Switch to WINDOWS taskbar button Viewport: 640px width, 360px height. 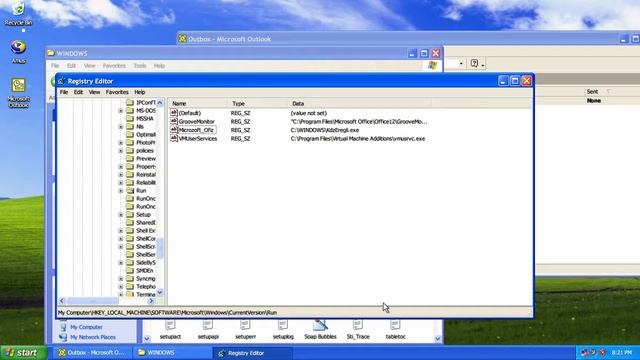(172, 353)
